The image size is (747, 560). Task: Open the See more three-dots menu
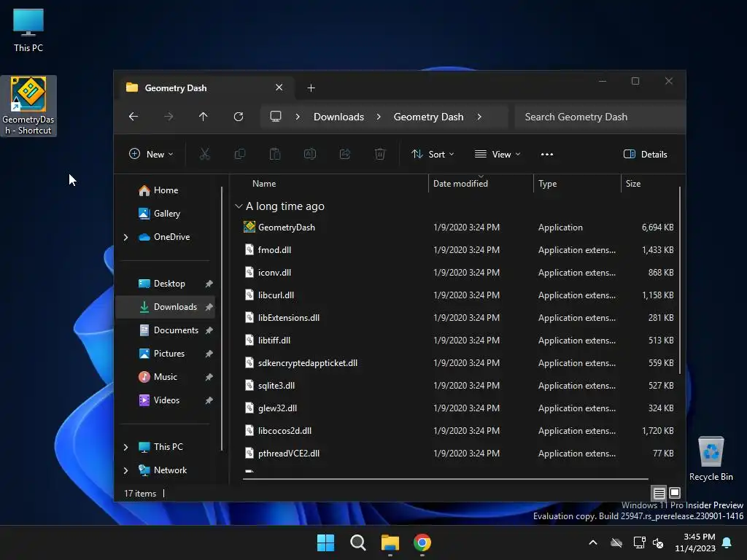[547, 155]
